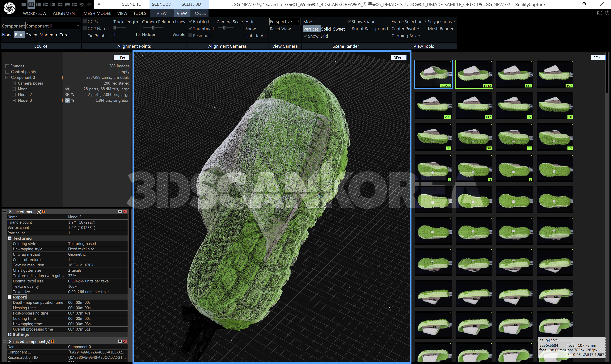Select the image thumbnail labeled 11020

point(433,74)
